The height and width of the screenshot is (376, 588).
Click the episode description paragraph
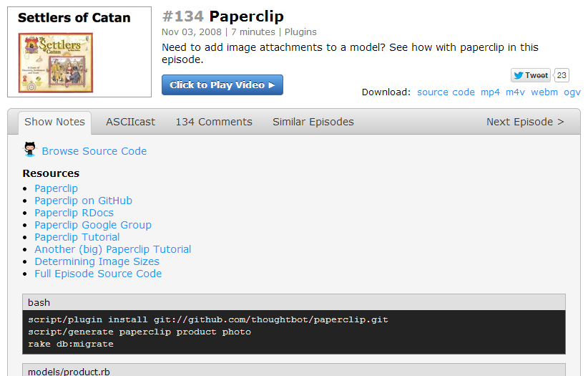coord(350,53)
